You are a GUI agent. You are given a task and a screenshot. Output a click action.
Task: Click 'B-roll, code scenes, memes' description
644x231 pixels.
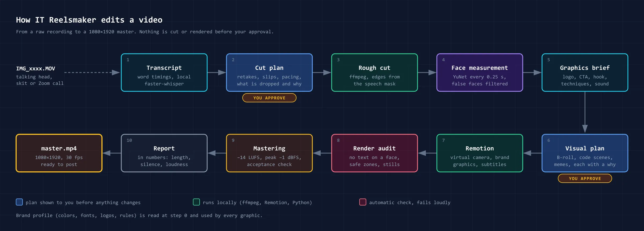[585, 161]
